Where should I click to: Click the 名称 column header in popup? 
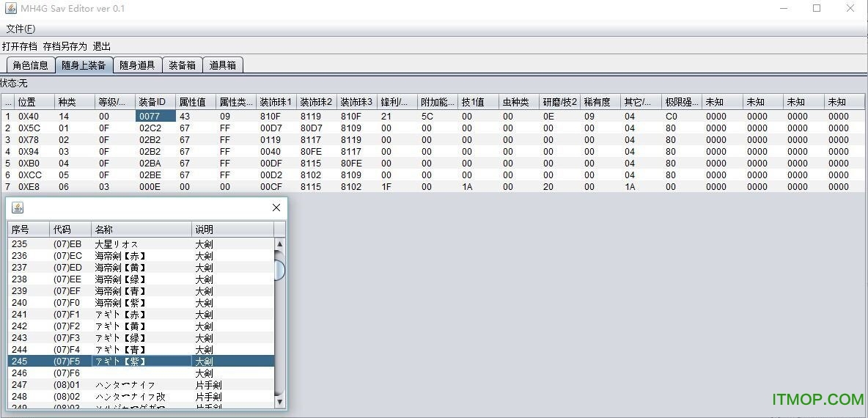click(x=141, y=230)
